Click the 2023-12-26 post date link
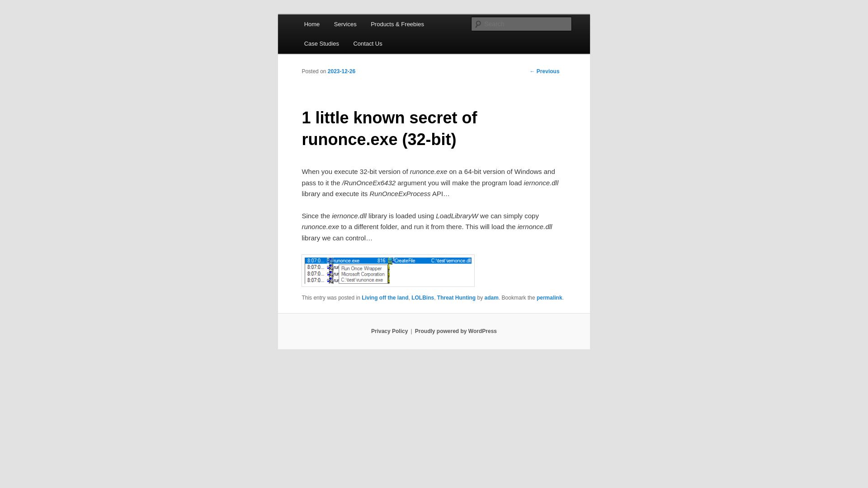The image size is (868, 488). 342,71
